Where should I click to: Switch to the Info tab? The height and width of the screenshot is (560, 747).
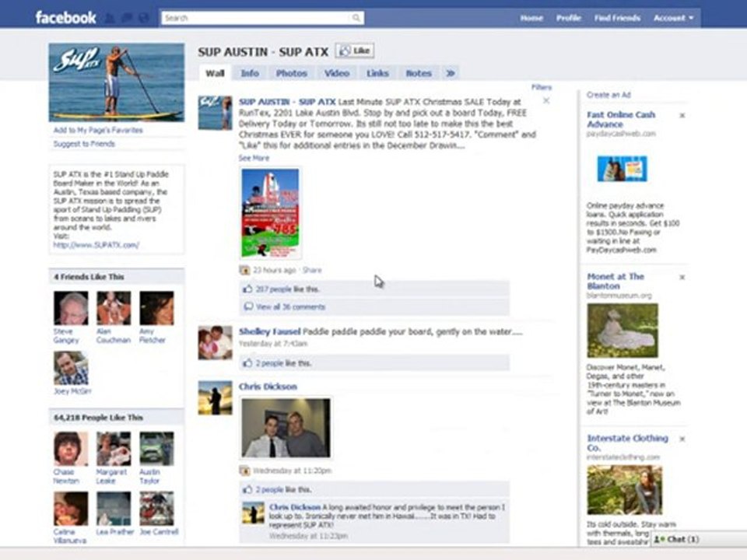coord(250,73)
